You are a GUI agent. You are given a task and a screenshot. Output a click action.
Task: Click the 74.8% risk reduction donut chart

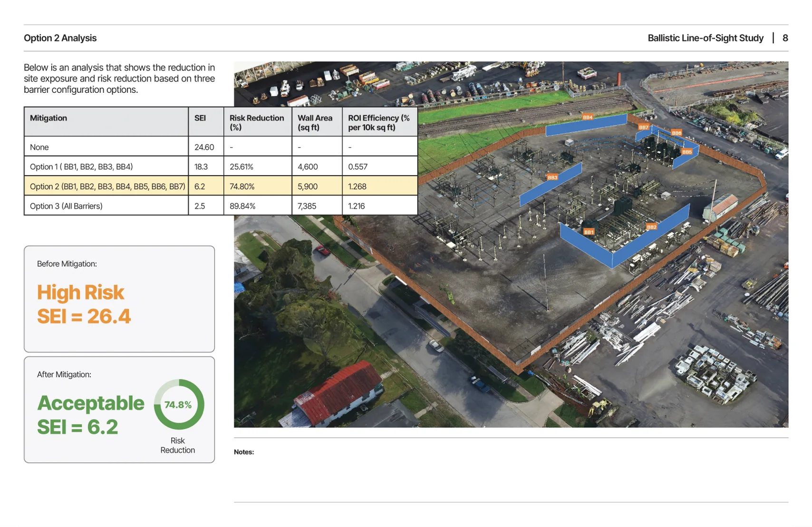179,405
